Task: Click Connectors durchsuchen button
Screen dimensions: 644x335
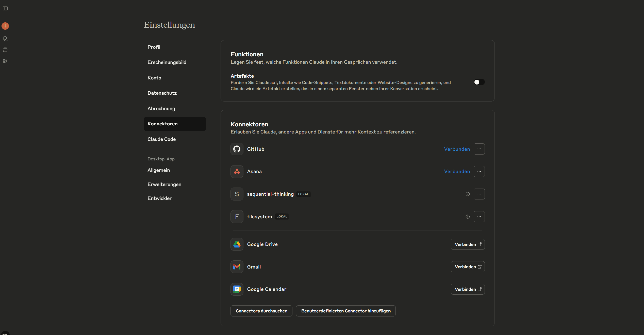Action: (261, 311)
